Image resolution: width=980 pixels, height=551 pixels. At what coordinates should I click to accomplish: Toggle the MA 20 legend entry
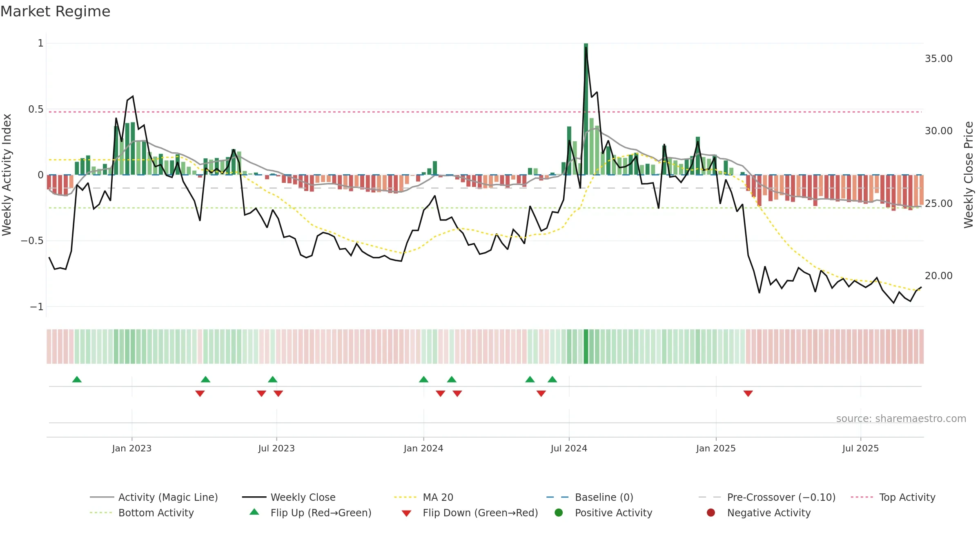tap(423, 497)
